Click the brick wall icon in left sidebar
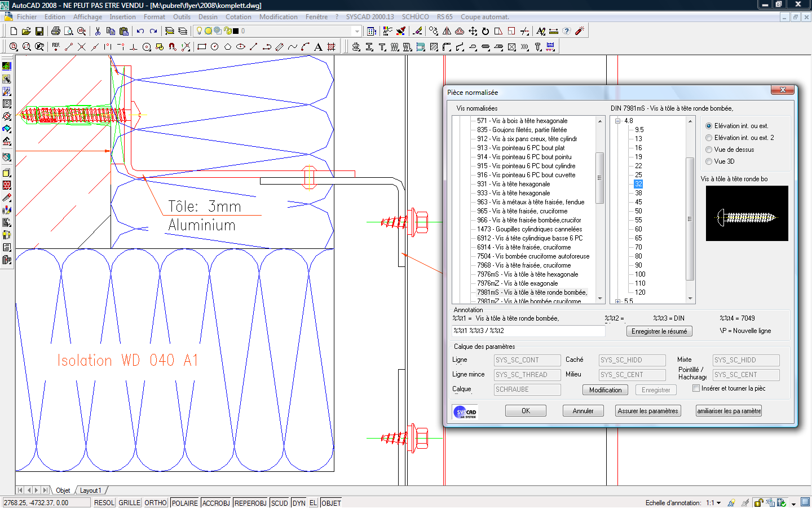 click(x=7, y=185)
